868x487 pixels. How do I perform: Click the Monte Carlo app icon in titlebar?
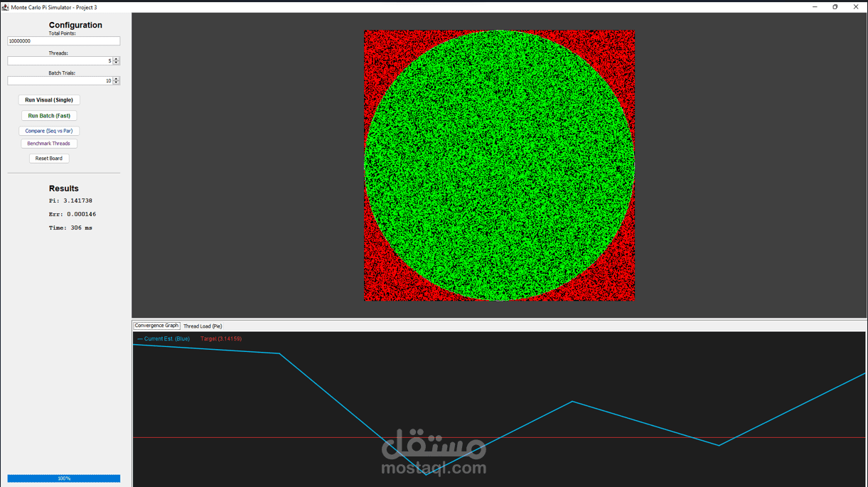6,6
